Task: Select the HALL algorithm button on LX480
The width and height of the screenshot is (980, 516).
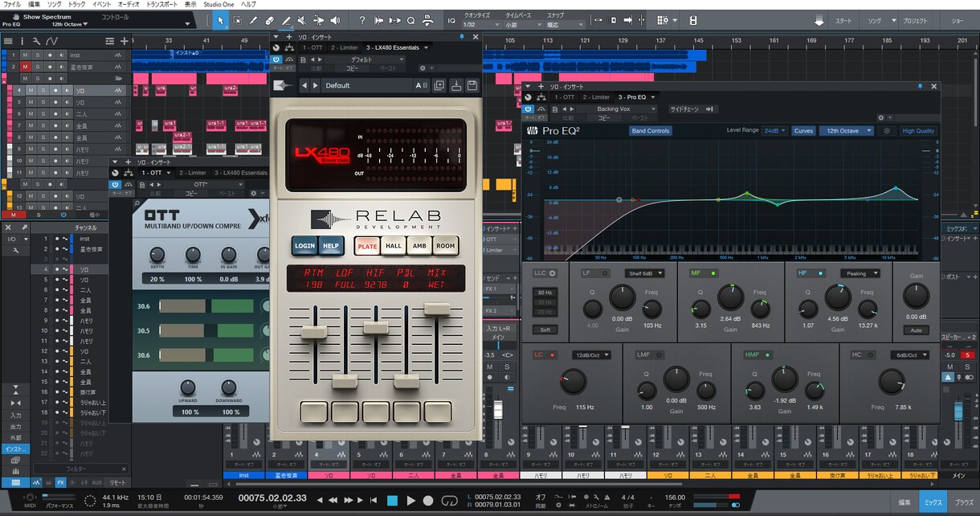Action: tap(393, 246)
